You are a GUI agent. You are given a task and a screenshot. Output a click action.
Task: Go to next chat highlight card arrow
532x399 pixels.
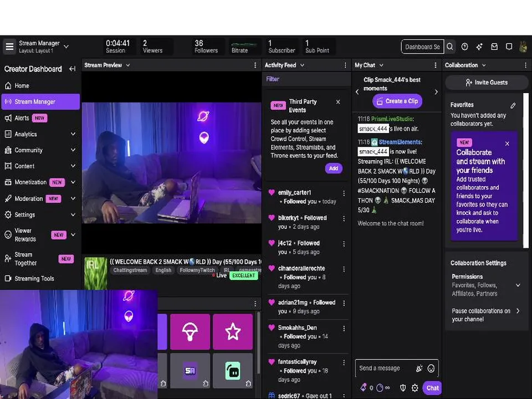(x=436, y=92)
